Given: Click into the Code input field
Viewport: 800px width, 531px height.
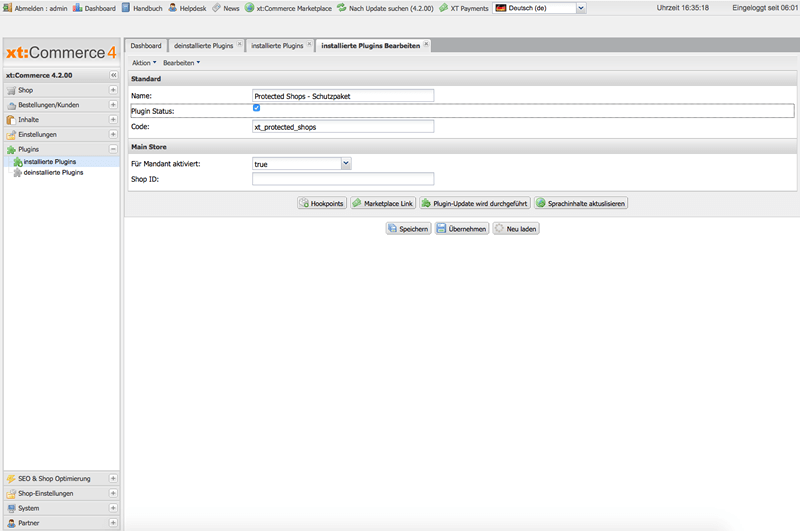Looking at the screenshot, I should (x=343, y=127).
